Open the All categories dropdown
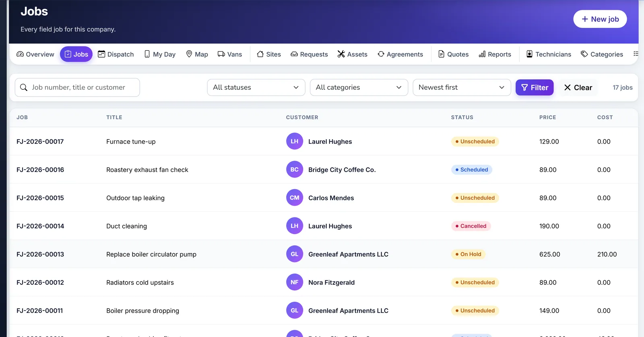This screenshot has height=337, width=644. click(359, 87)
